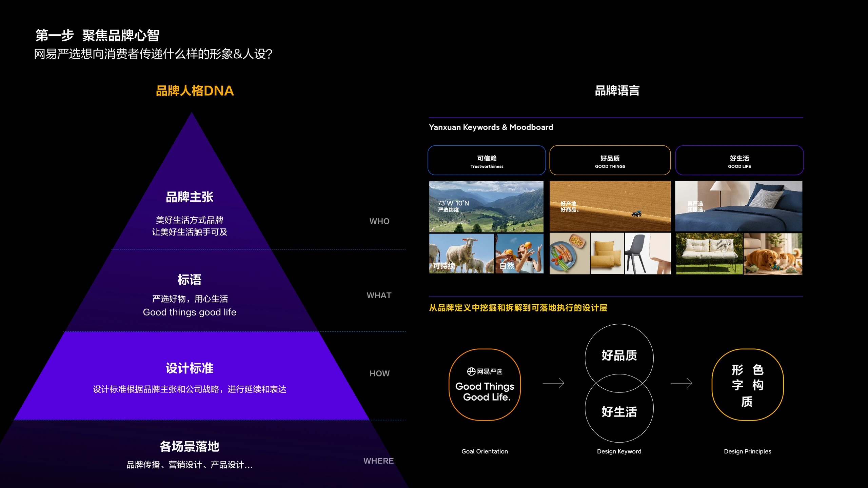Click the 品牌语言 heading

[617, 90]
